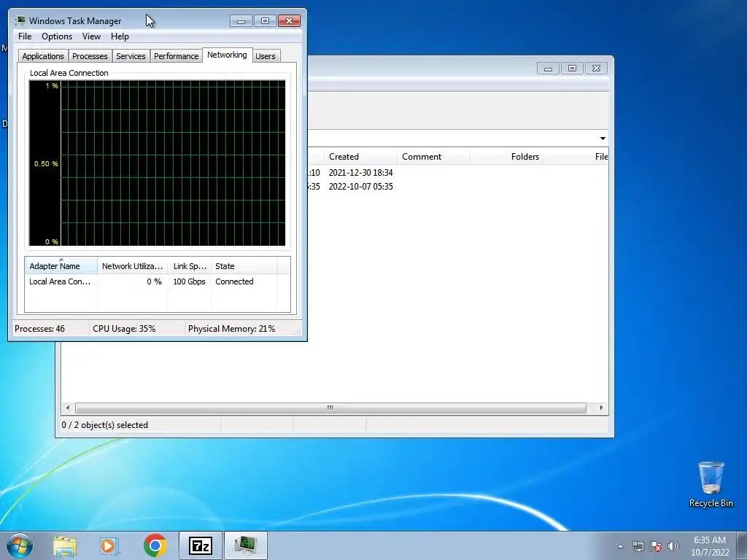Launch Windows Media Player from taskbar
Screen dimensions: 747x560
(x=109, y=545)
